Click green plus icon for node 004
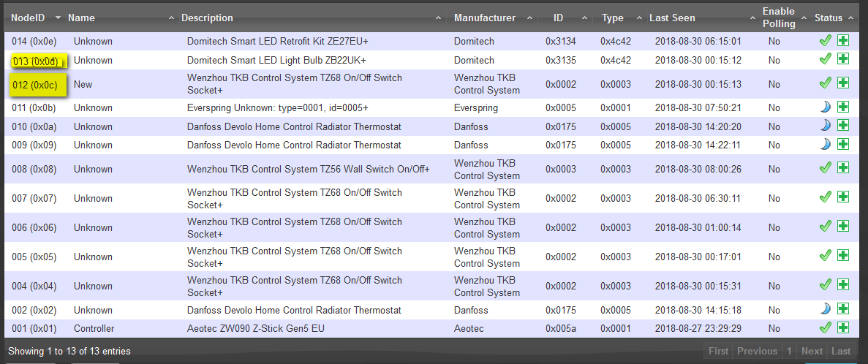Screen dimensions: 868x364 [x=842, y=285]
